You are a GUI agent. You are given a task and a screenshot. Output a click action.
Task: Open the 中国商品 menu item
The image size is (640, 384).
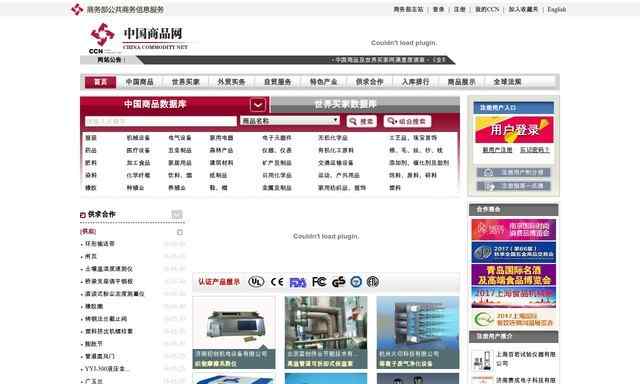coord(139,82)
